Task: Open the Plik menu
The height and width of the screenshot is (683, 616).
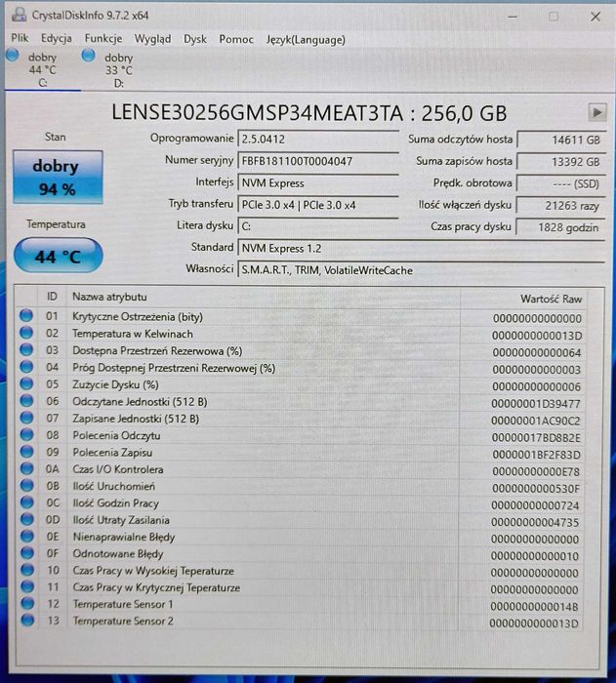Action: point(20,38)
